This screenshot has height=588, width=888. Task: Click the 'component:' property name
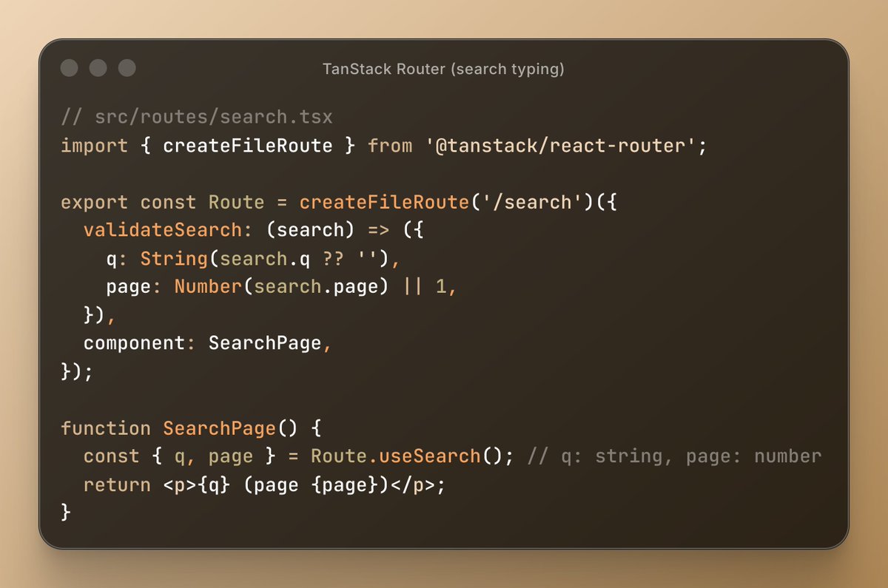pos(140,343)
